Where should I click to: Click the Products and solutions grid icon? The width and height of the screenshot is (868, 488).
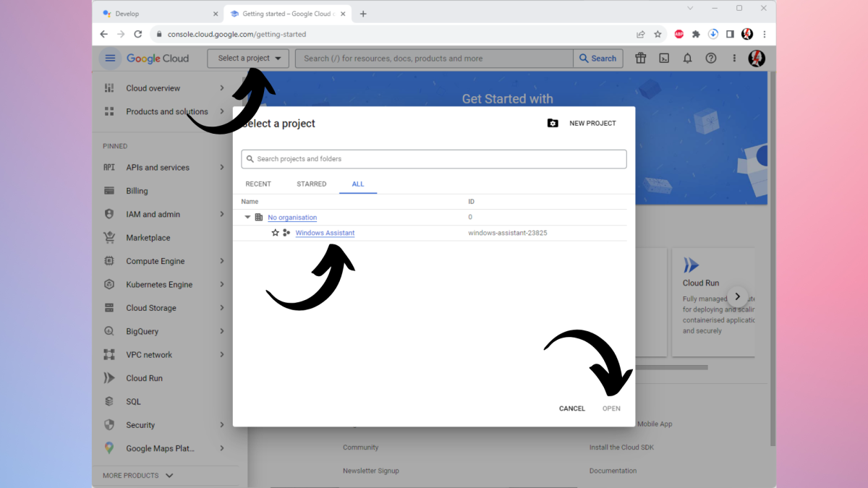coord(109,111)
